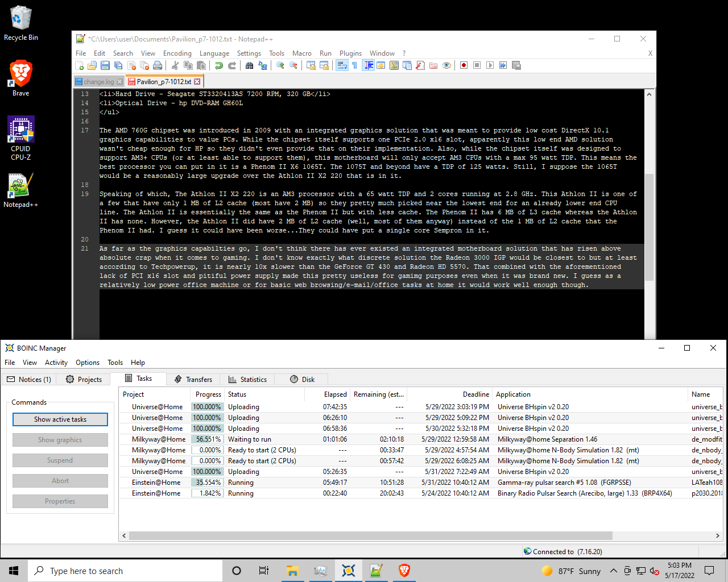
Task: Open the Plugins menu in Notepad++
Action: 350,53
